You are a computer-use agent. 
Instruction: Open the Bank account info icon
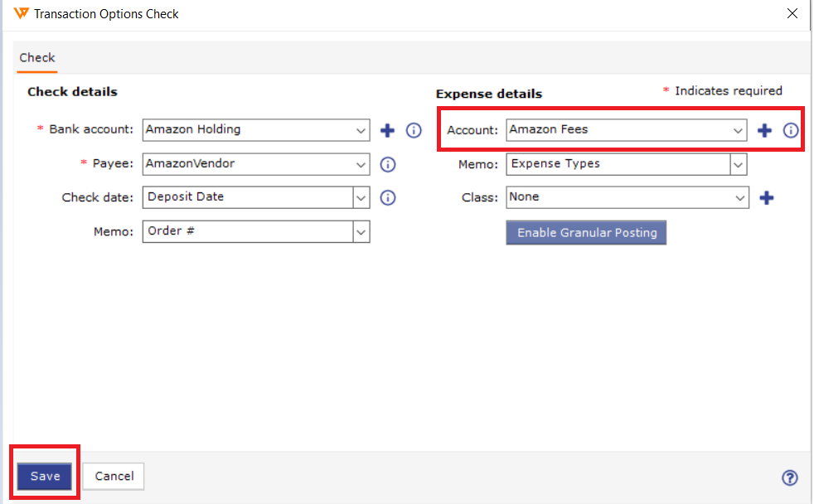coord(414,130)
